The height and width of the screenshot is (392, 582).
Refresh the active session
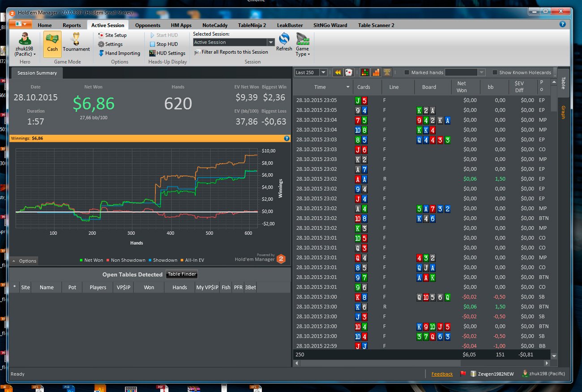(x=284, y=43)
